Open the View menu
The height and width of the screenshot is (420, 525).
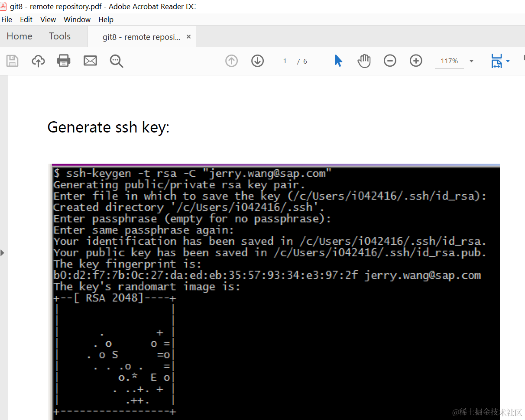pos(48,19)
